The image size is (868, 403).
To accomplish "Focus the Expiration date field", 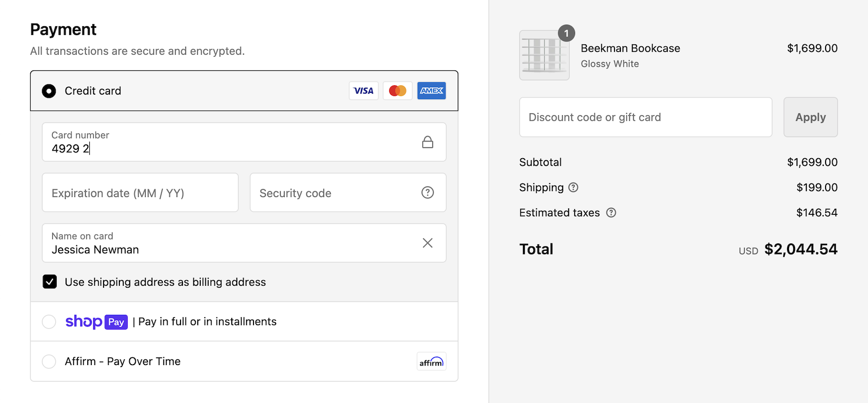I will (x=140, y=193).
